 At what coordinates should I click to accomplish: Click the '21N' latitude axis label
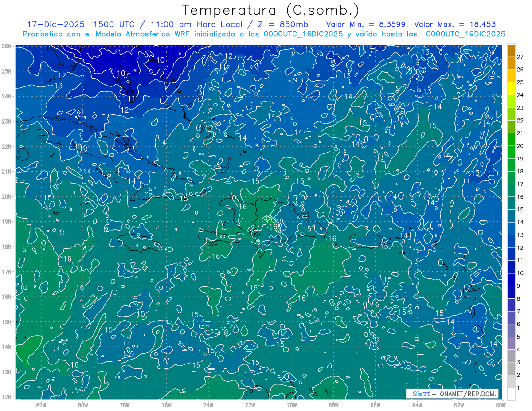(x=6, y=171)
